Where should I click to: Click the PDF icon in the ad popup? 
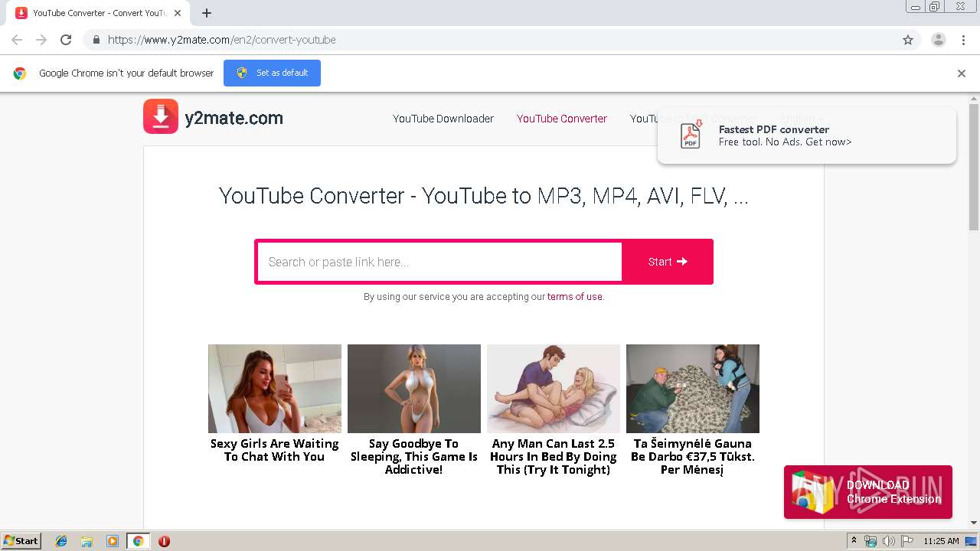click(x=691, y=135)
